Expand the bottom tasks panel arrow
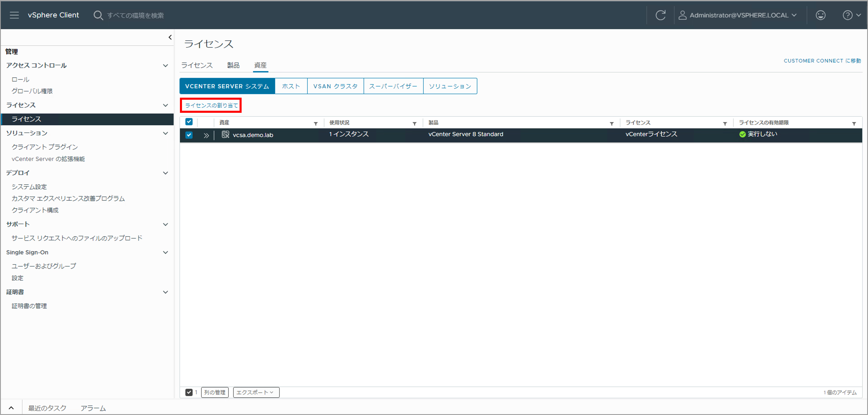 (11, 408)
